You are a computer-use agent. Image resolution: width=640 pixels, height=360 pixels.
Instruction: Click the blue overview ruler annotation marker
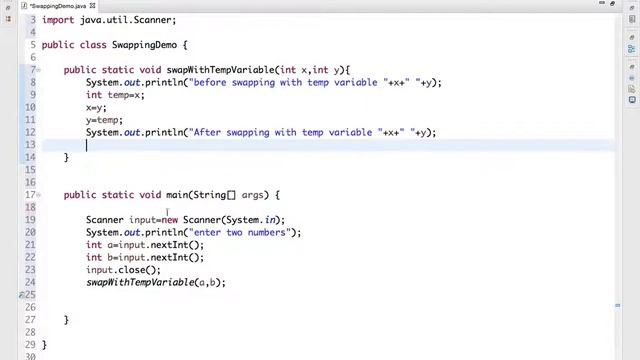tap(618, 305)
